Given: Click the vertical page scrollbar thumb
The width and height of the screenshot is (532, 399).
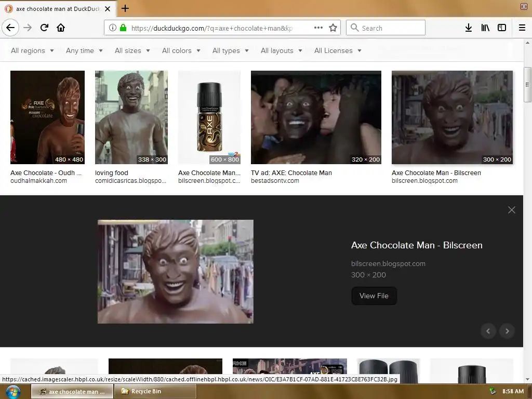Looking at the screenshot, I should point(527,85).
